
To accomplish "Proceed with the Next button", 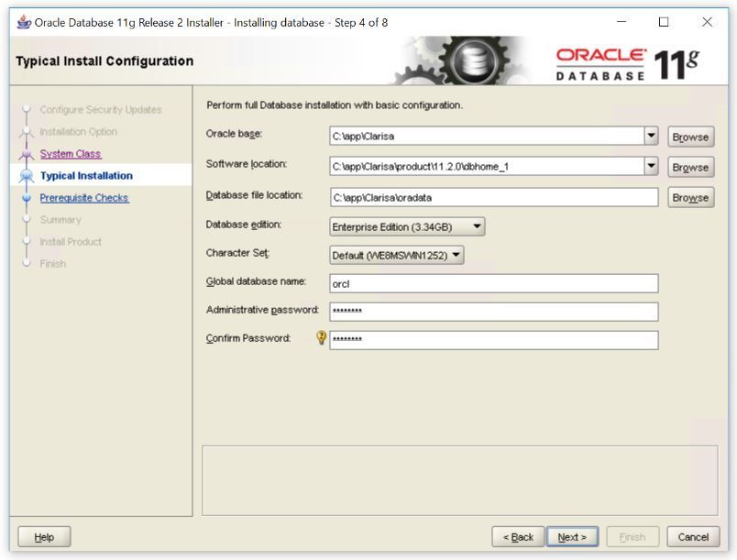I will 572,536.
